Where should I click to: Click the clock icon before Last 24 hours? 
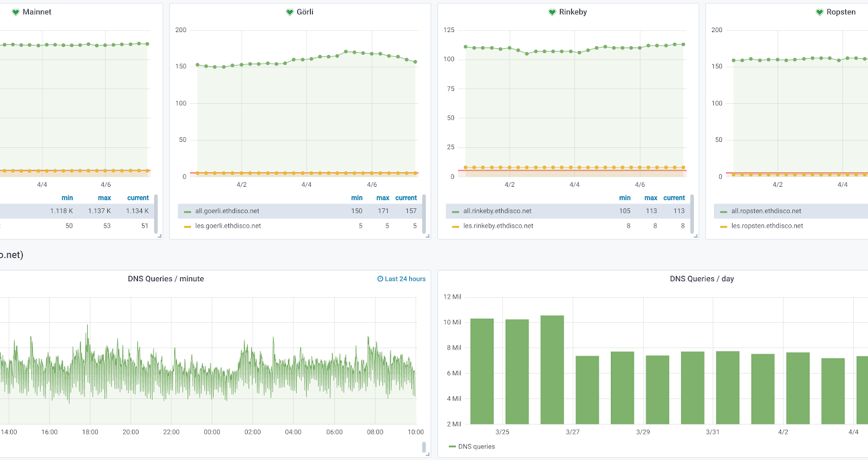[380, 279]
